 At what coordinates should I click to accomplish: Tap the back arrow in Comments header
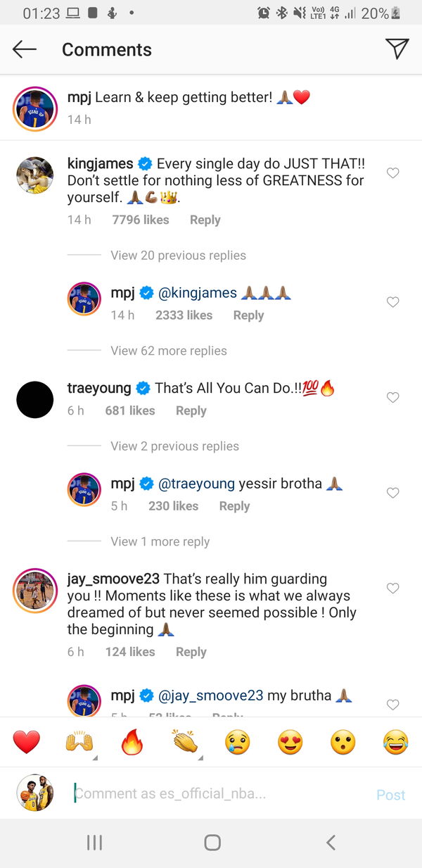click(25, 49)
